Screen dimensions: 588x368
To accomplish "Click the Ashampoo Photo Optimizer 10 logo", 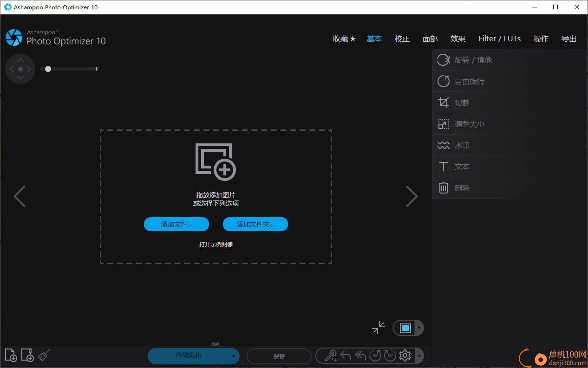I will pos(56,38).
